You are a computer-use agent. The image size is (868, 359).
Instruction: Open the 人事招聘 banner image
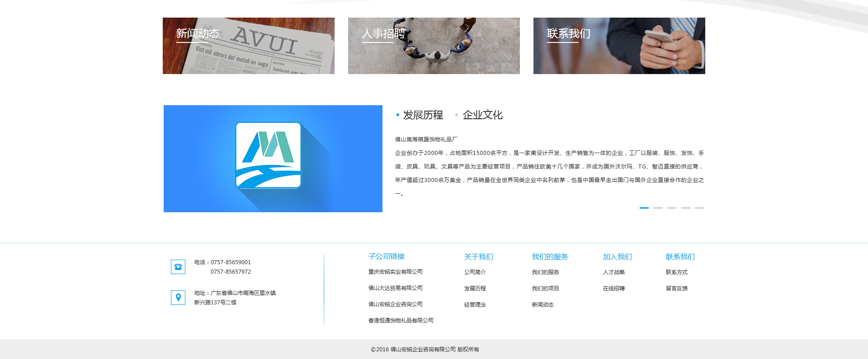click(x=434, y=46)
